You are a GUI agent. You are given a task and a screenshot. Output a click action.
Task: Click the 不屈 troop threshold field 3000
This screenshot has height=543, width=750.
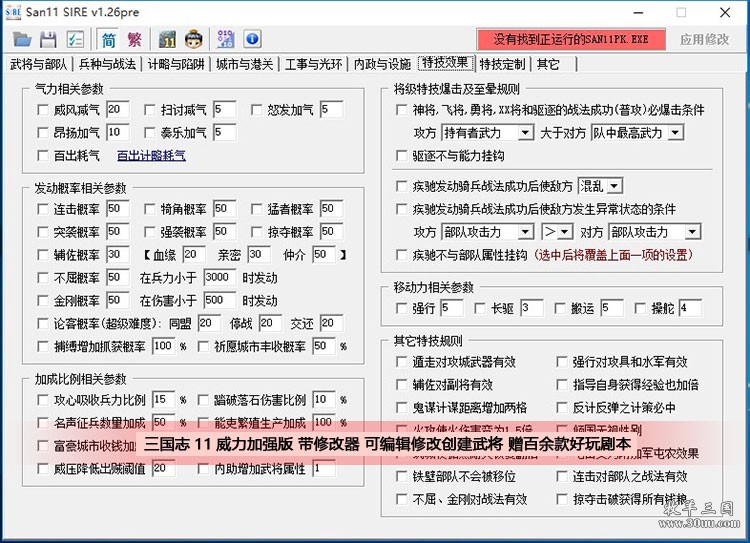point(220,277)
